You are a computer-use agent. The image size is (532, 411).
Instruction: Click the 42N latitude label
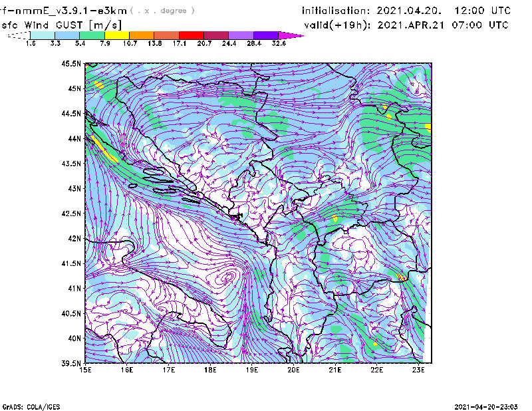click(74, 238)
